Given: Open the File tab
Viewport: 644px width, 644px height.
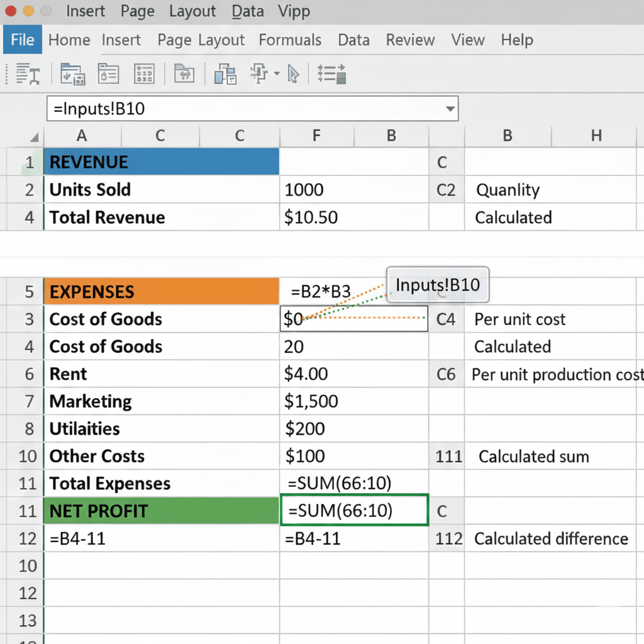Looking at the screenshot, I should tap(23, 40).
